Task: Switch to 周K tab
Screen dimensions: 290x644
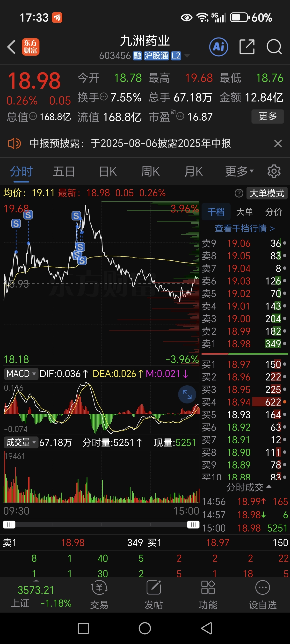Action: [x=150, y=172]
